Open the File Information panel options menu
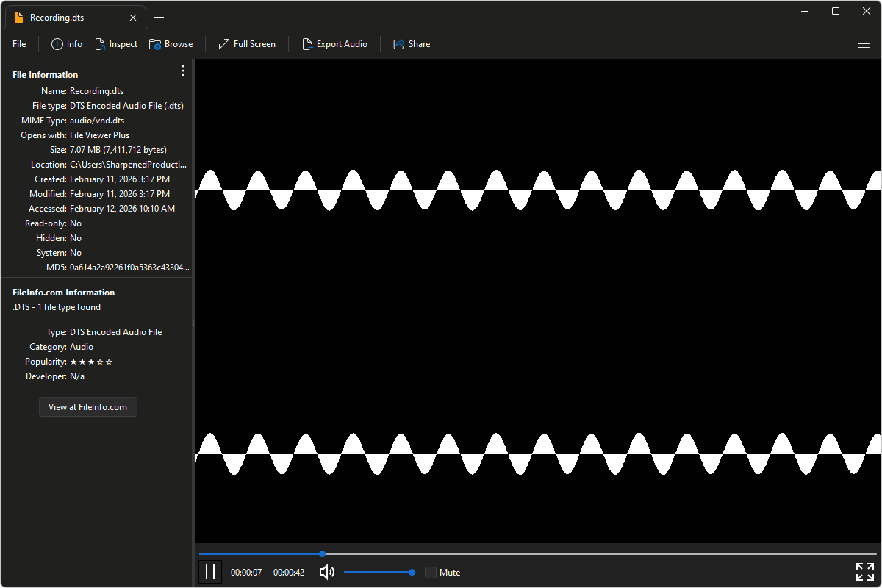Image resolution: width=882 pixels, height=588 pixels. point(182,71)
